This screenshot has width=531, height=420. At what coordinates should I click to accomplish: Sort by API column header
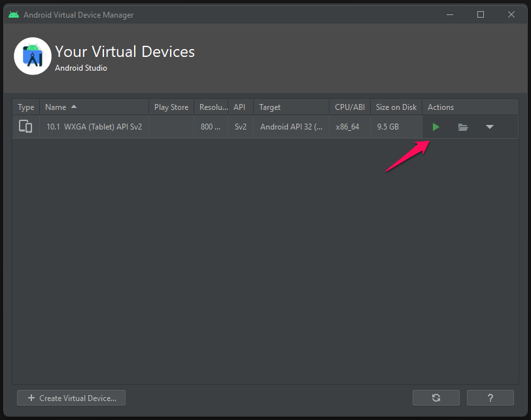241,107
